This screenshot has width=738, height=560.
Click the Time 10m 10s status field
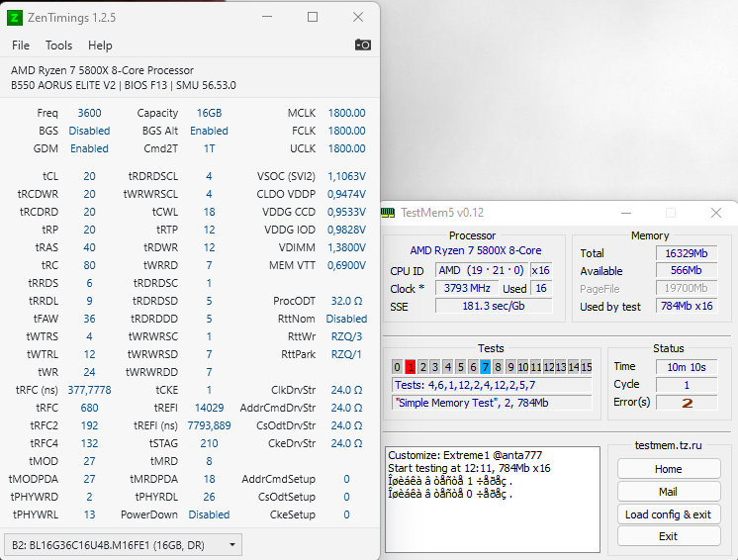687,367
